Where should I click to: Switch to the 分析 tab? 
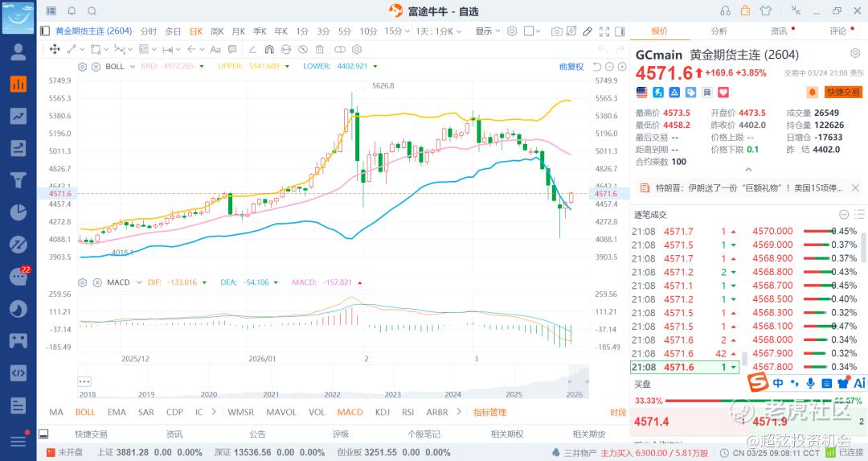coord(719,31)
